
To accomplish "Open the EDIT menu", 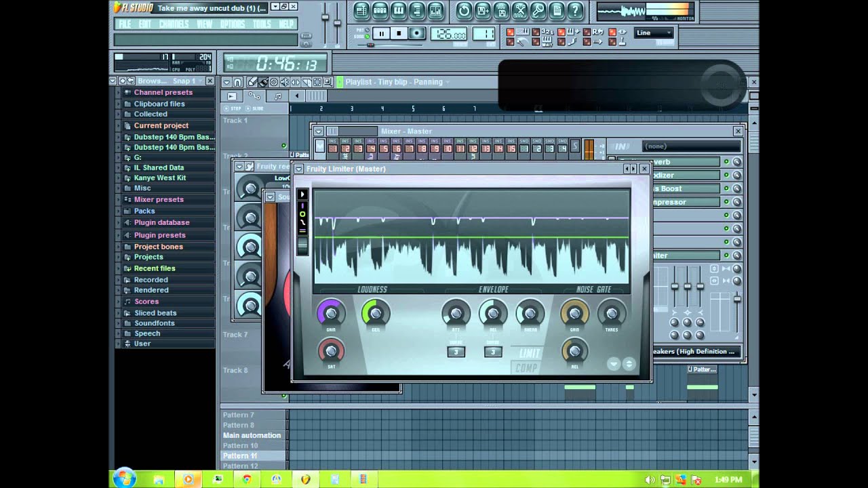I will pos(145,24).
